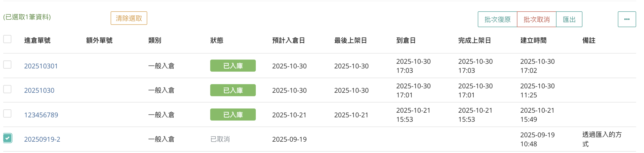Open inbound order link 202510301
Viewport: 644px width, 153px height.
(x=41, y=66)
